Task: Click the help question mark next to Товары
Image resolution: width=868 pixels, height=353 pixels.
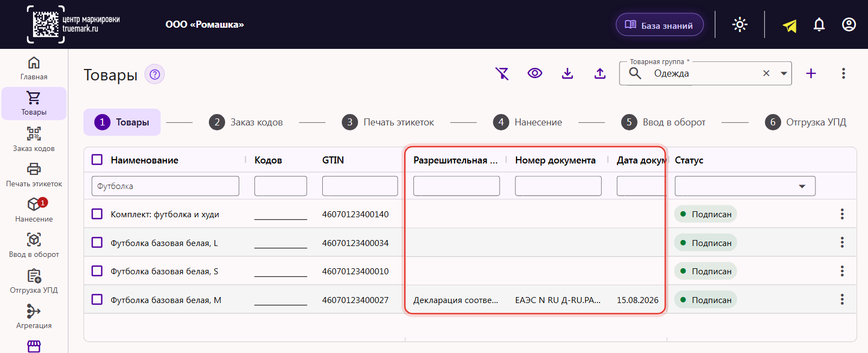Action: (155, 74)
